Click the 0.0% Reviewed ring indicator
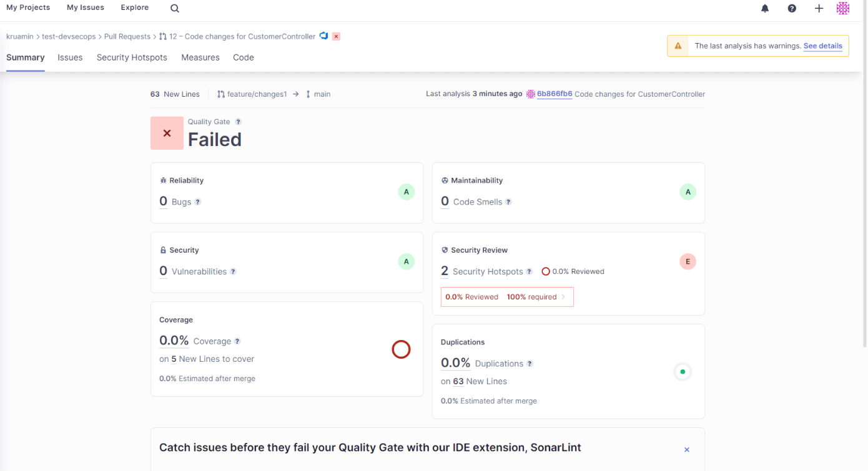The image size is (868, 471). [546, 272]
